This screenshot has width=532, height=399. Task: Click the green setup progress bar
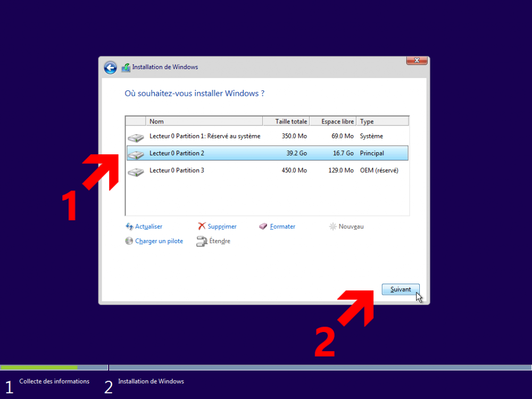[39, 368]
